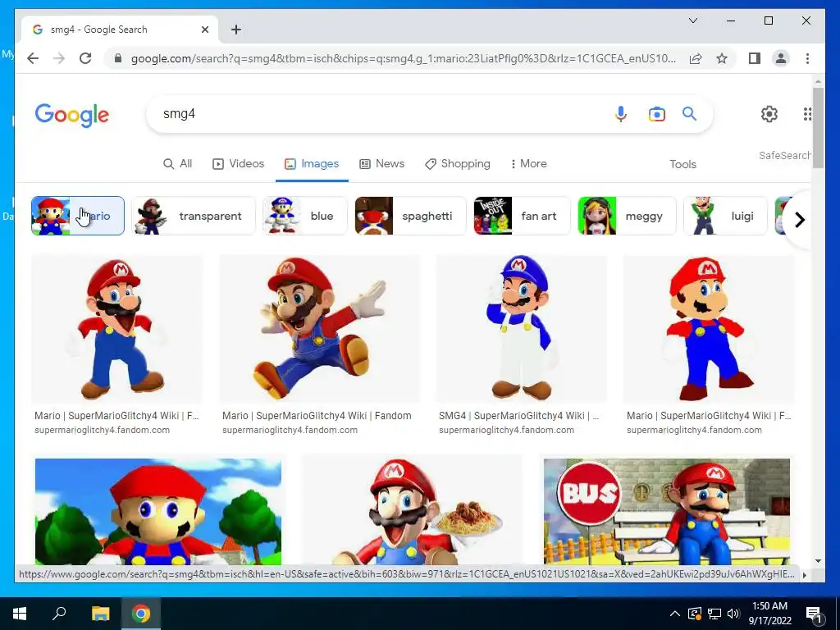Viewport: 840px width, 630px height.
Task: Click the Chrome back arrow
Action: pyautogui.click(x=33, y=58)
